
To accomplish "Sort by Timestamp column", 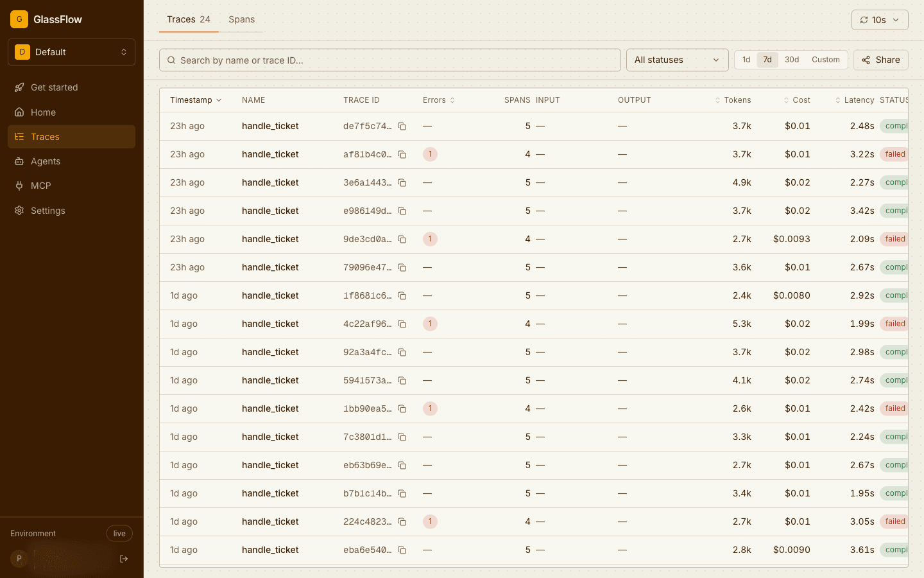I will coord(196,100).
